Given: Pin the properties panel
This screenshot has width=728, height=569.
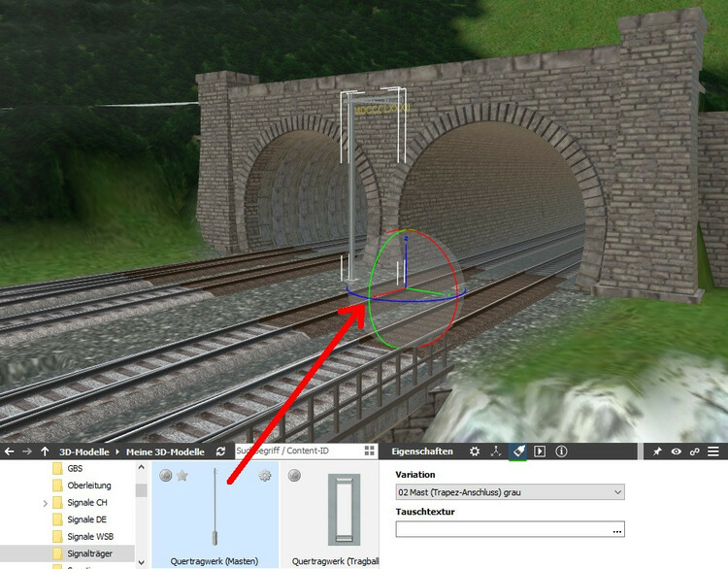Looking at the screenshot, I should click(x=657, y=452).
